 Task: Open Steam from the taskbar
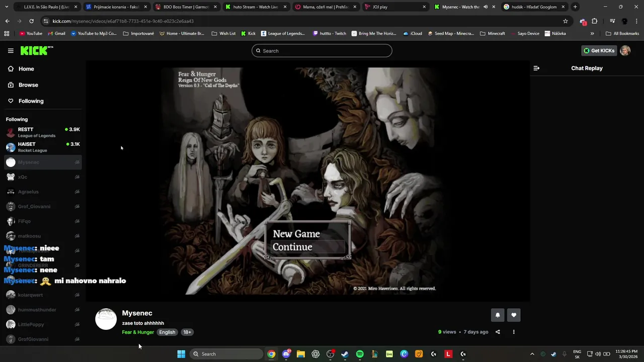345,354
